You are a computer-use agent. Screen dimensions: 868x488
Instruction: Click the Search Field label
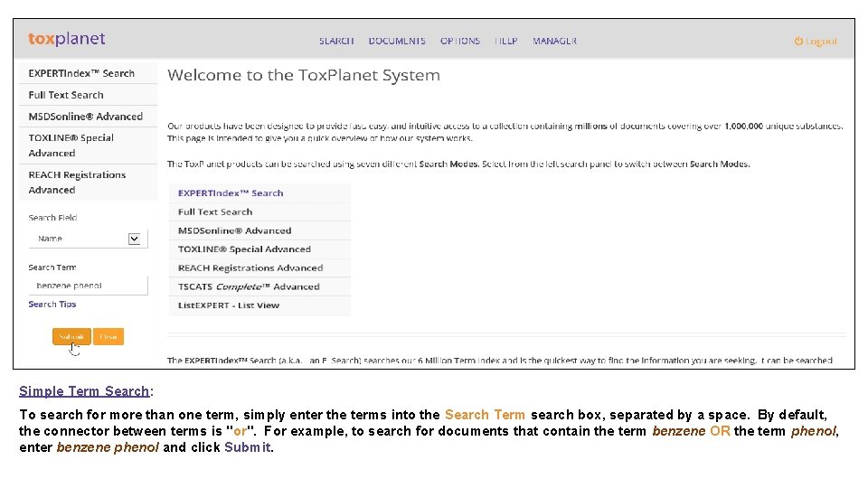[x=52, y=218]
